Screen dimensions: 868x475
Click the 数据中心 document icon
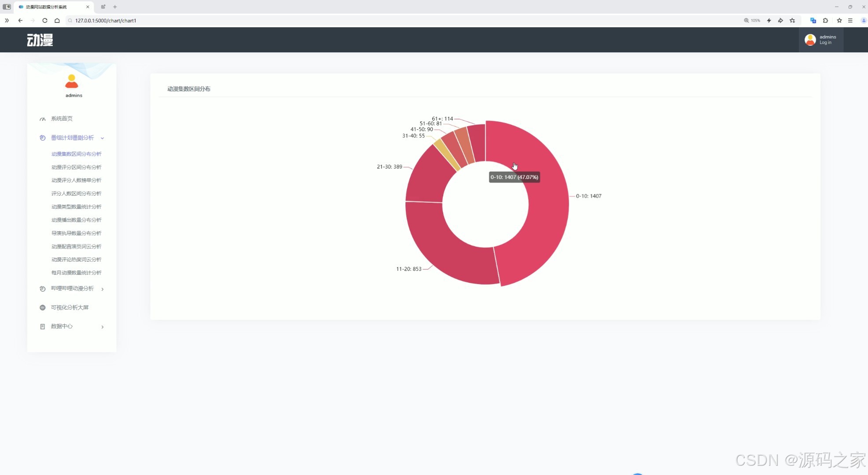pos(43,326)
